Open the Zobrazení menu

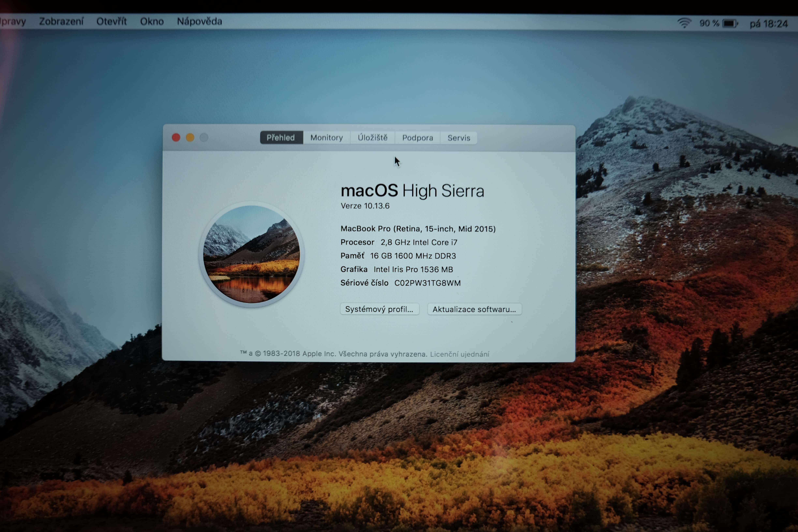61,21
